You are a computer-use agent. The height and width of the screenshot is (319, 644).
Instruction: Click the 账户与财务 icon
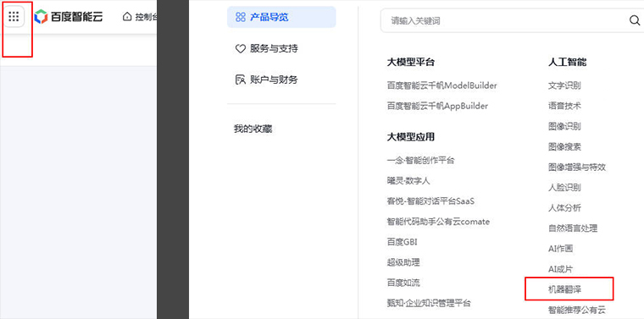point(241,80)
